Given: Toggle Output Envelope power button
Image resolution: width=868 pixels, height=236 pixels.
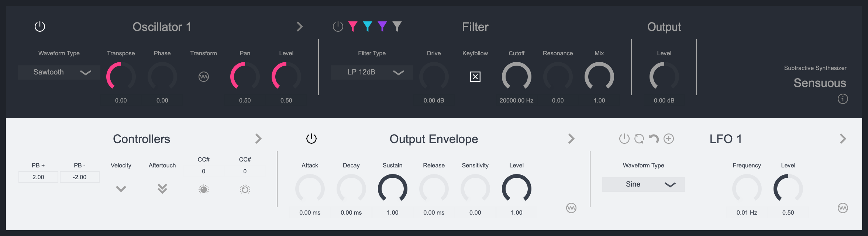Looking at the screenshot, I should (x=311, y=139).
